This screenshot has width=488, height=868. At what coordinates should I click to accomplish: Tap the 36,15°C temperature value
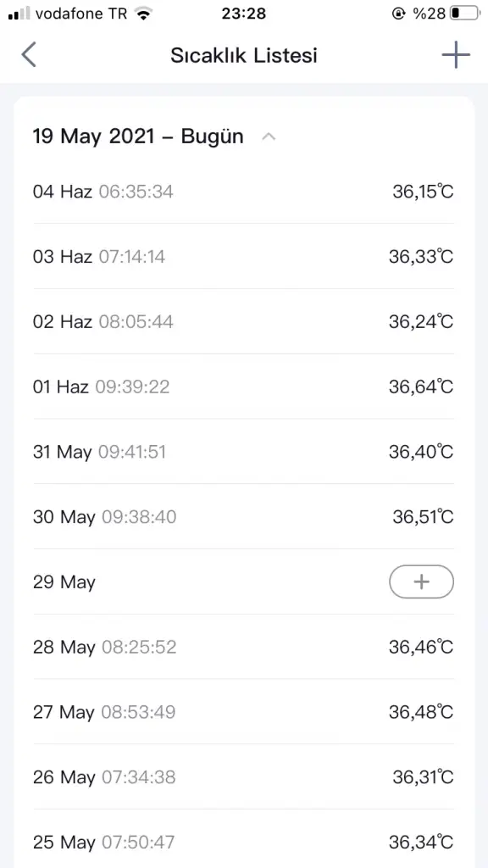point(424,192)
